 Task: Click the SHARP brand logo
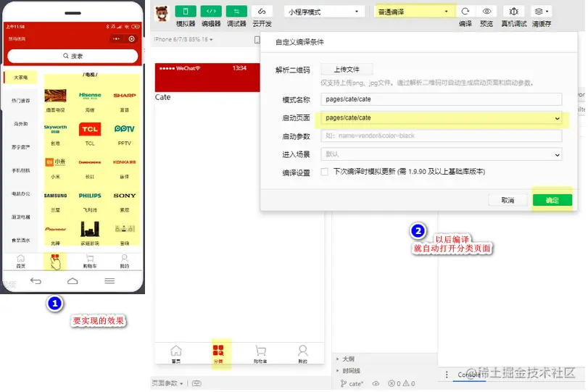click(x=125, y=96)
